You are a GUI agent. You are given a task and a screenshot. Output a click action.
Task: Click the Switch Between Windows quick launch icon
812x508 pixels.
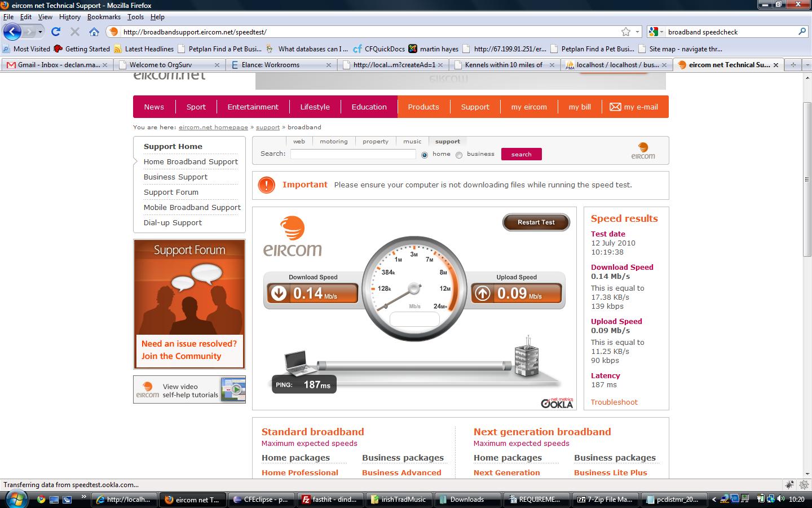point(67,499)
